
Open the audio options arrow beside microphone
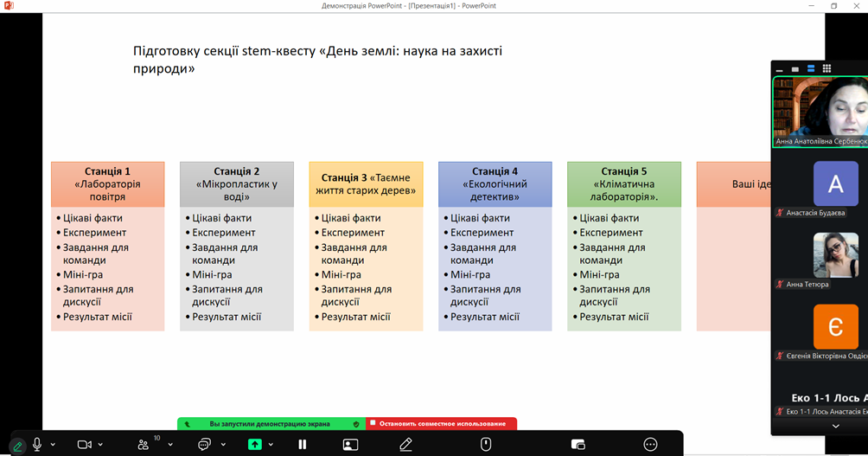tap(53, 445)
